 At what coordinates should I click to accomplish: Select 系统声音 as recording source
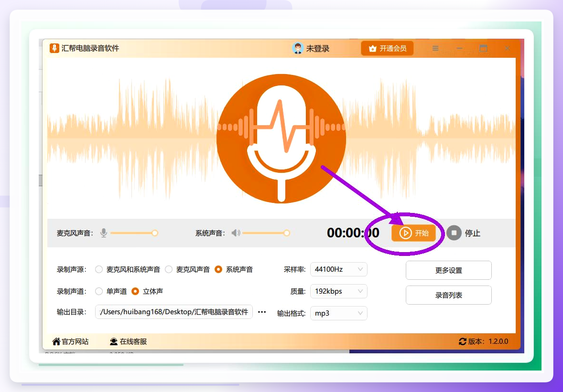[x=234, y=269]
